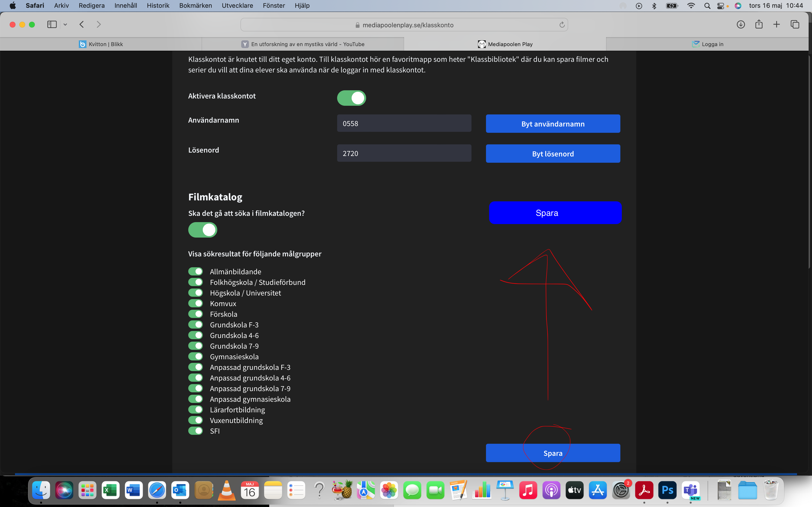This screenshot has height=507, width=812.
Task: Open a new tab with plus icon
Action: [x=776, y=24]
